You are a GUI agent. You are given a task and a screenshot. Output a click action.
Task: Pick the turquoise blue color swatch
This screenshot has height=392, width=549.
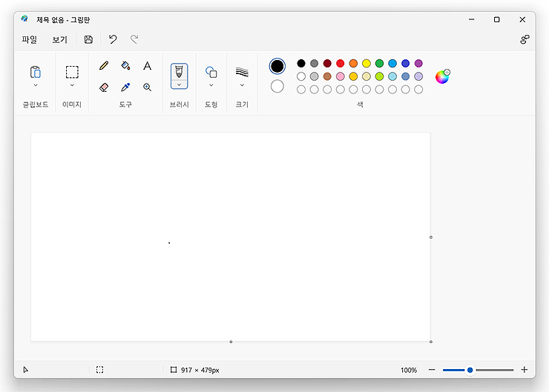(392, 63)
